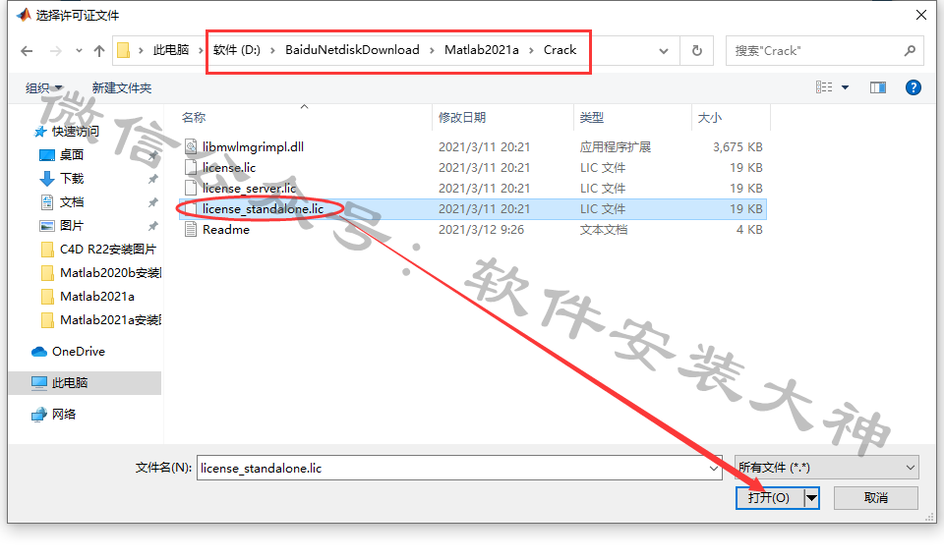Sort files by 类型 column
The height and width of the screenshot is (560, 944).
pos(591,118)
